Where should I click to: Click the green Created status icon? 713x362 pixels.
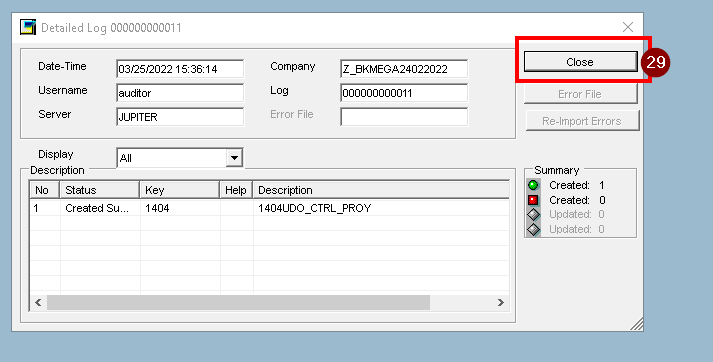click(533, 185)
